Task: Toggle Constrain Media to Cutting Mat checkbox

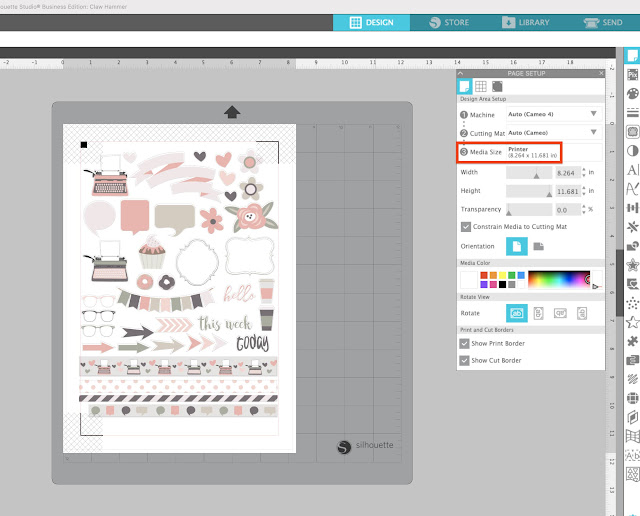Action: [466, 227]
